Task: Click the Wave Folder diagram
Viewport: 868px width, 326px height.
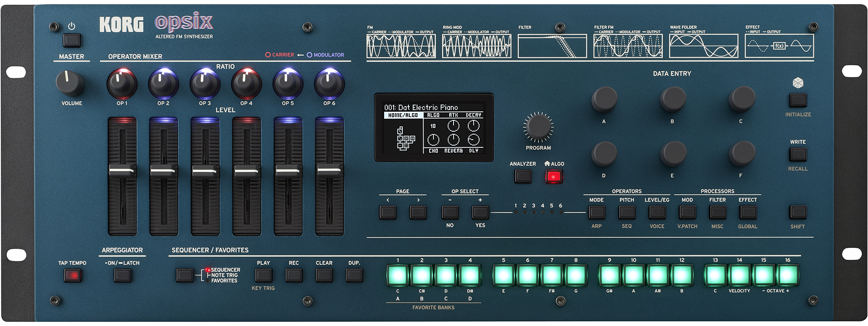Action: 704,46
